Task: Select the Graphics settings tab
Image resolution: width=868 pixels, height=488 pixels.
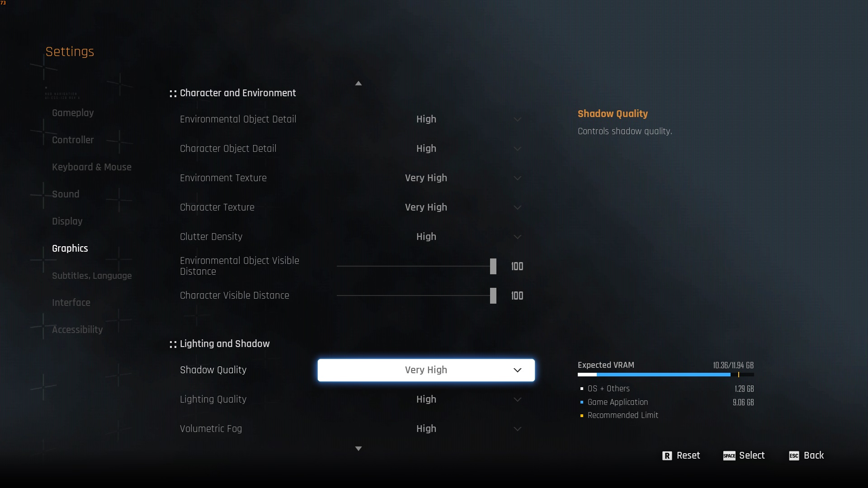Action: pos(70,249)
